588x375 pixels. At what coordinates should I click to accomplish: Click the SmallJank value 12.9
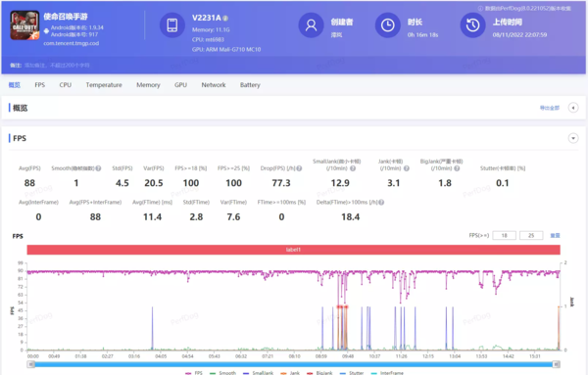(x=340, y=183)
